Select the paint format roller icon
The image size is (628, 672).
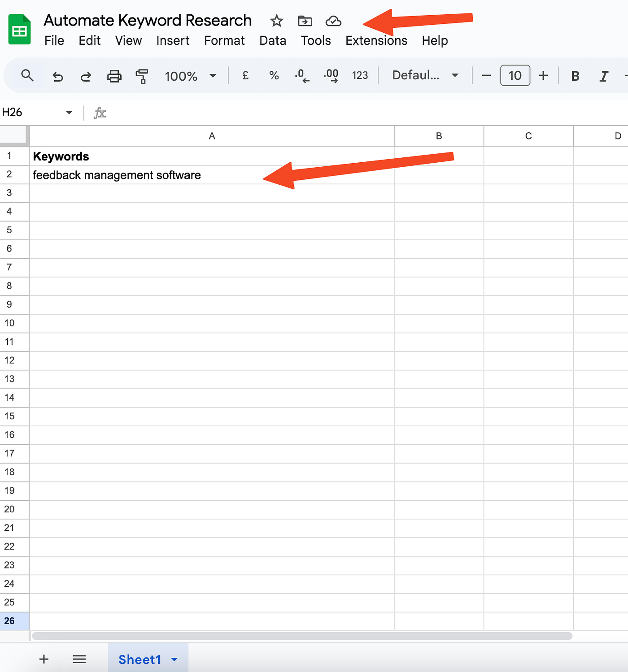[142, 76]
